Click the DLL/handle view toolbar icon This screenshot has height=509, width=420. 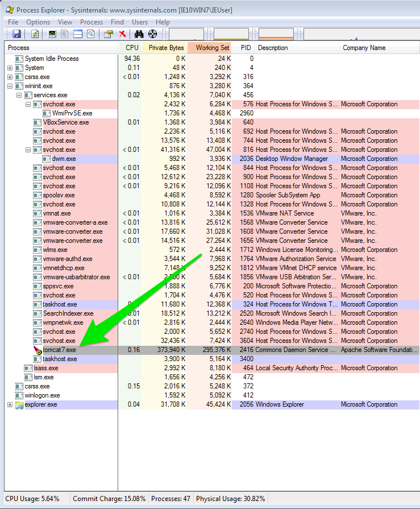[91, 34]
